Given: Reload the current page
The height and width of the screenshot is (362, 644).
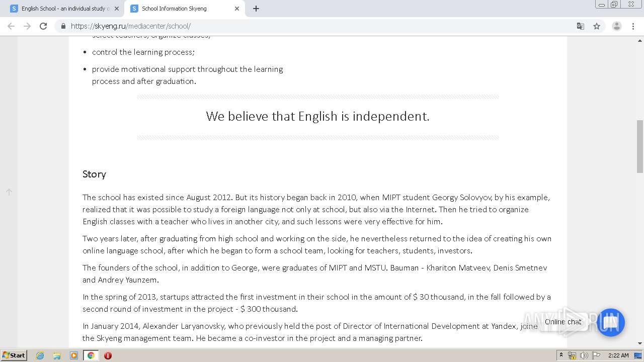Looking at the screenshot, I should (x=43, y=26).
